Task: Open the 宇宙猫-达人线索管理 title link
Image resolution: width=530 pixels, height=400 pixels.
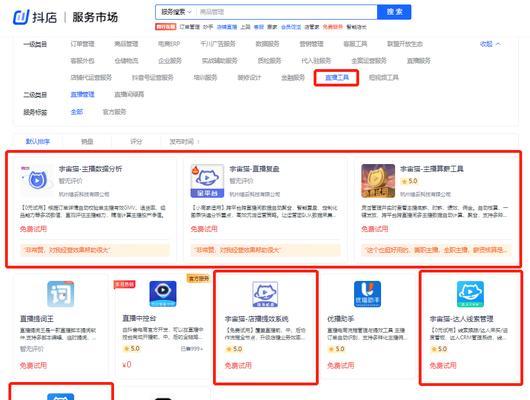Action: (x=461, y=319)
